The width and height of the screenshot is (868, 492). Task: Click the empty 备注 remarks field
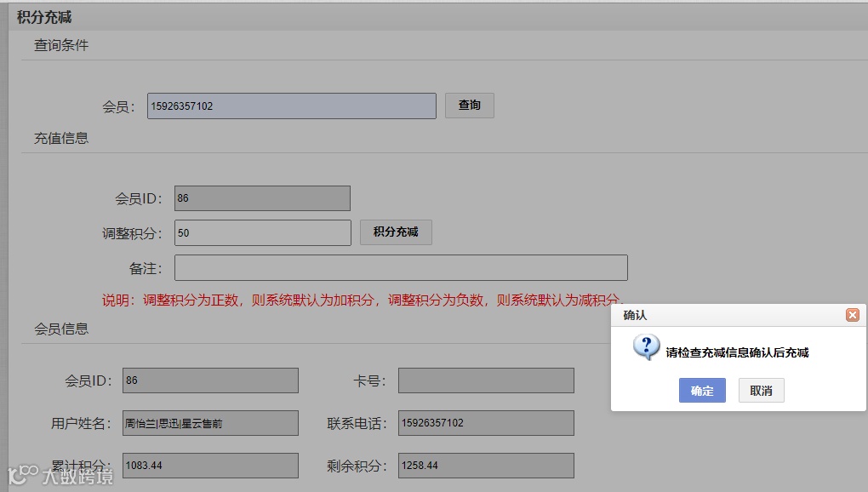click(400, 266)
